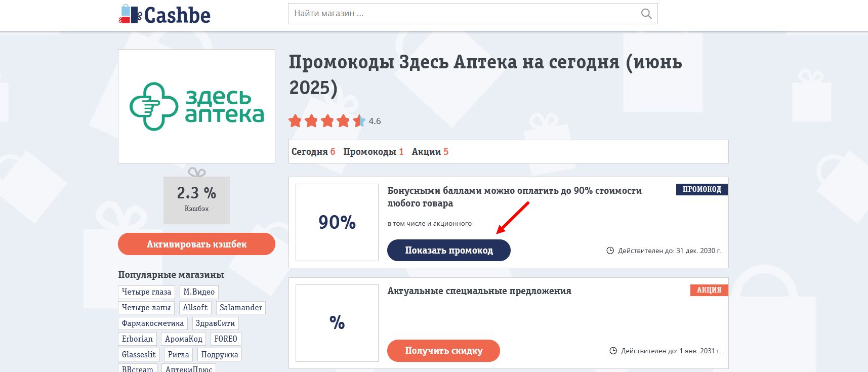The height and width of the screenshot is (372, 868).
Task: Click clock icon beside 1 янв. 2031 date
Action: click(x=613, y=351)
